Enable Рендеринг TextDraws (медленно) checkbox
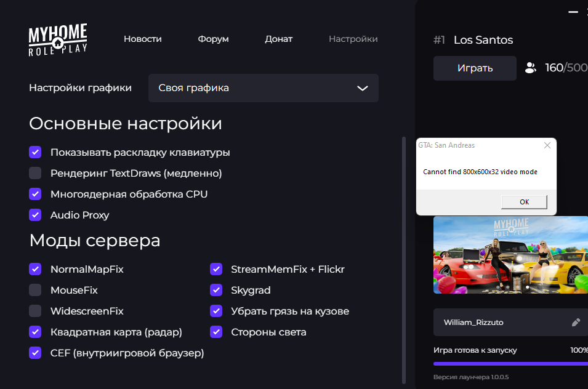588x389 pixels. (x=35, y=173)
